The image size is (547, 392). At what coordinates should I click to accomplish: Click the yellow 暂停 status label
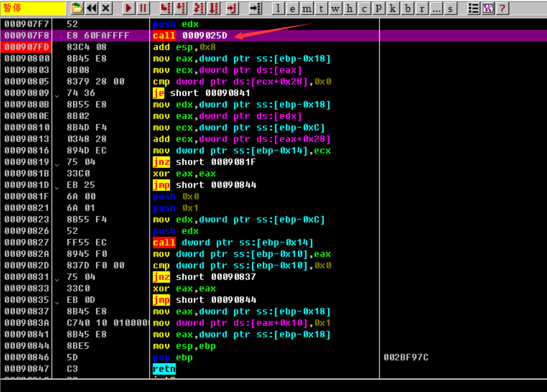point(33,8)
